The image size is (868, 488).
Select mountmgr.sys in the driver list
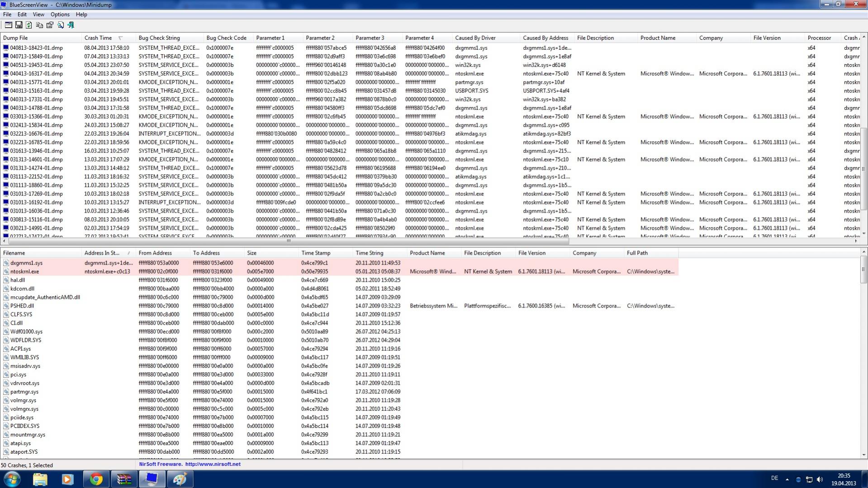28,435
